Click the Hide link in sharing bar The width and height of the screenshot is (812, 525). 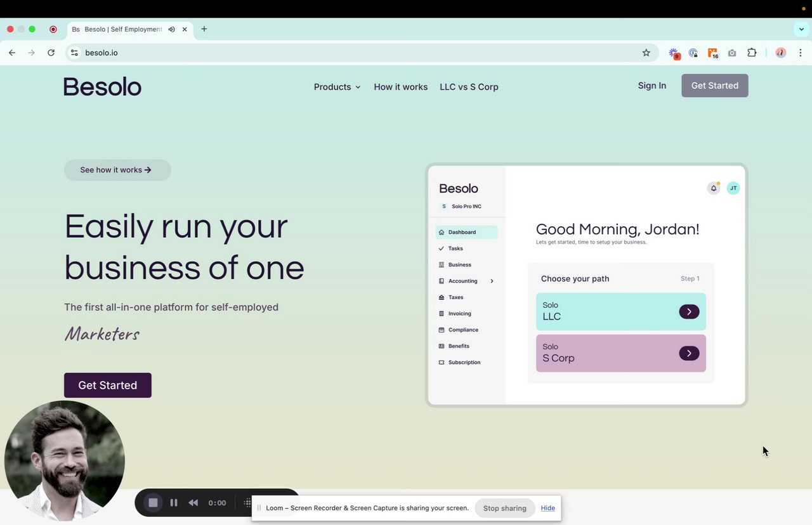point(547,508)
